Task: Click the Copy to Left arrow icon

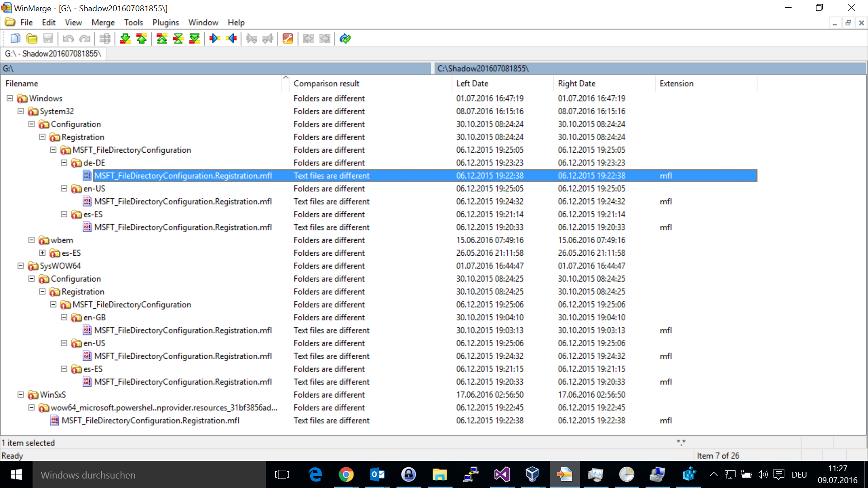Action: 231,39
